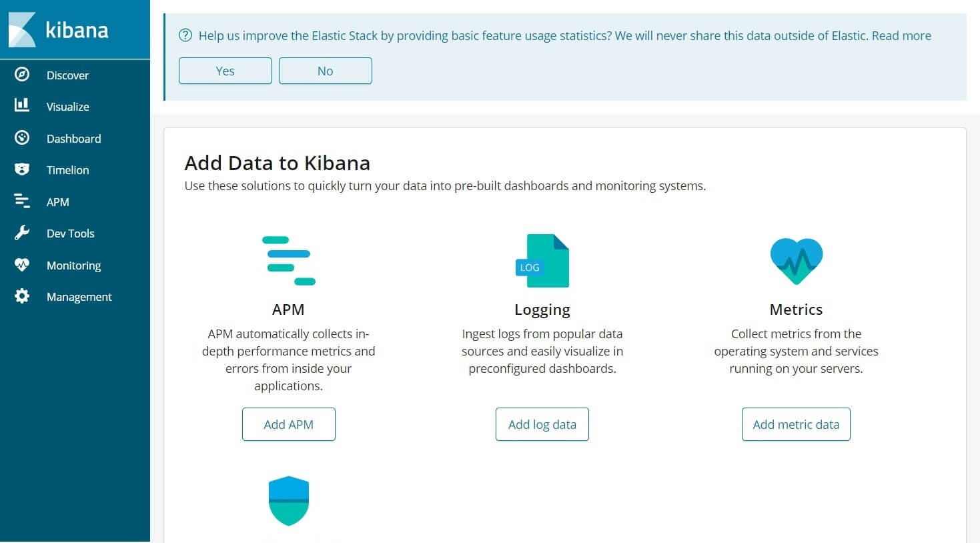
Task: Open Monitoring in the sidebar
Action: click(75, 265)
